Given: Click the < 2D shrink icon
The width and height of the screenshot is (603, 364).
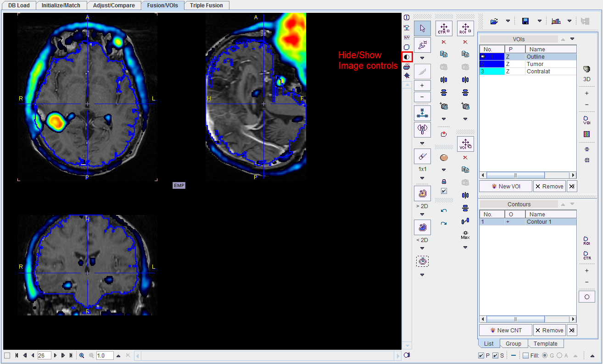Looking at the screenshot, I should click(x=422, y=227).
